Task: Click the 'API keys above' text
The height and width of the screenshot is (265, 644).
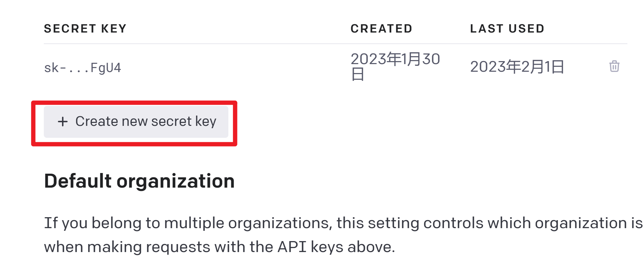Action: [x=336, y=247]
